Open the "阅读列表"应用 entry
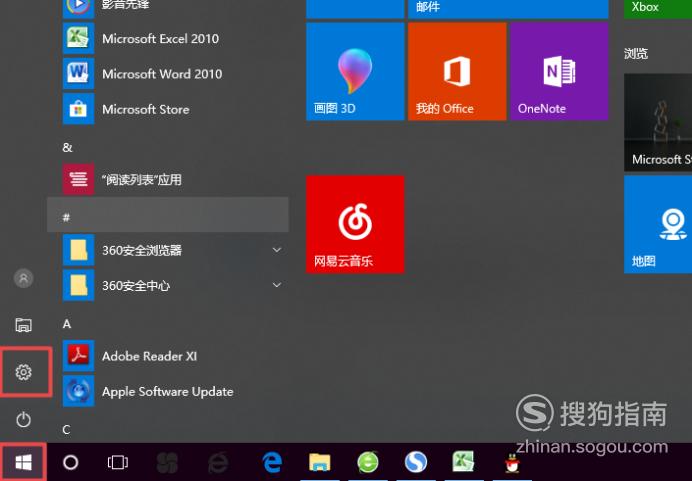Image resolution: width=692 pixels, height=481 pixels. click(x=168, y=180)
